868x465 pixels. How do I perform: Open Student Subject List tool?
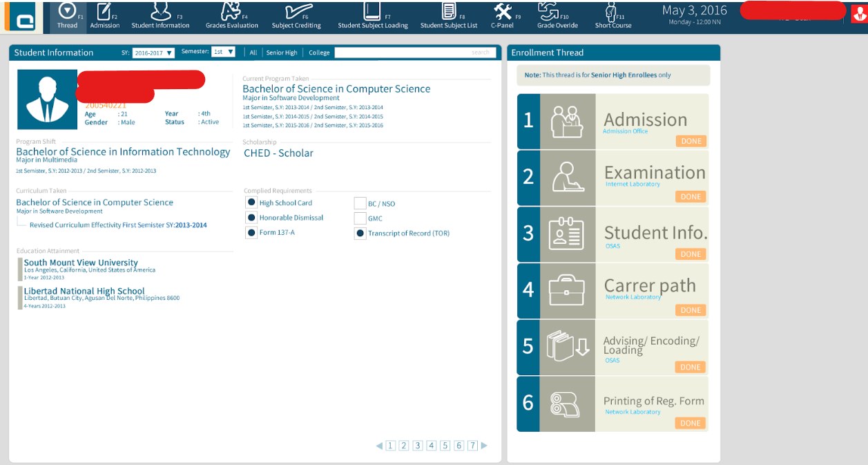449,17
